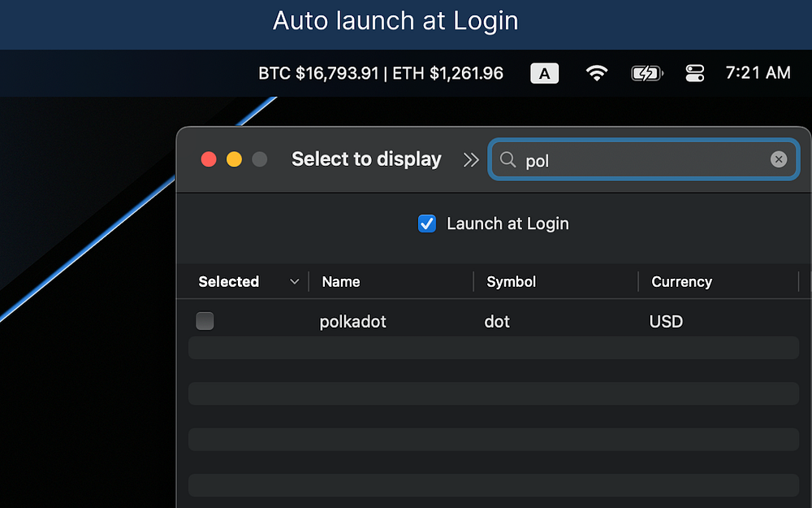Expand the toolbar overflow chevrons
The width and height of the screenshot is (812, 508).
[x=471, y=160]
